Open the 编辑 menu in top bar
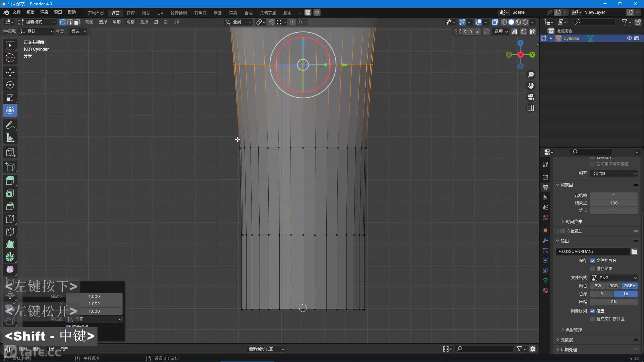The height and width of the screenshot is (362, 644). [31, 12]
